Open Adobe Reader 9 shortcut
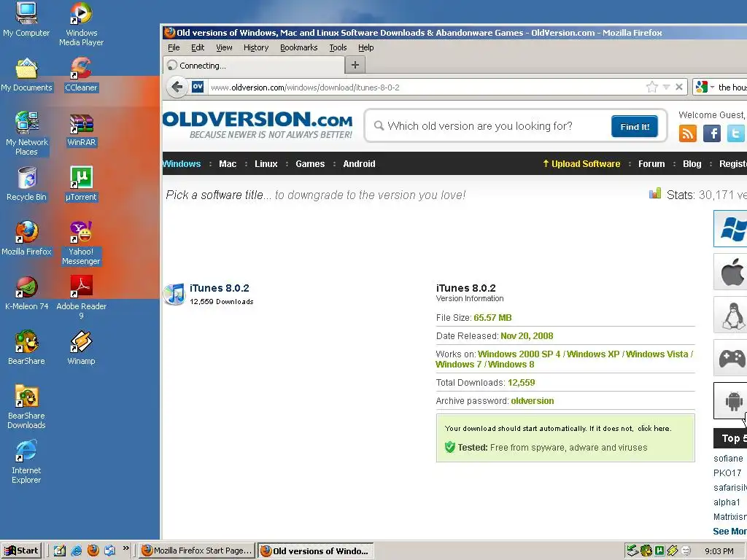This screenshot has width=747, height=560. pyautogui.click(x=81, y=297)
